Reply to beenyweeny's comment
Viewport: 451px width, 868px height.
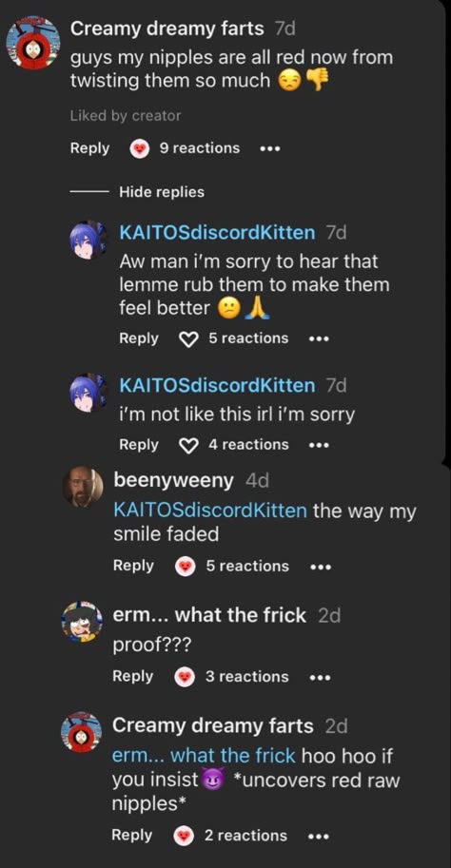[133, 566]
